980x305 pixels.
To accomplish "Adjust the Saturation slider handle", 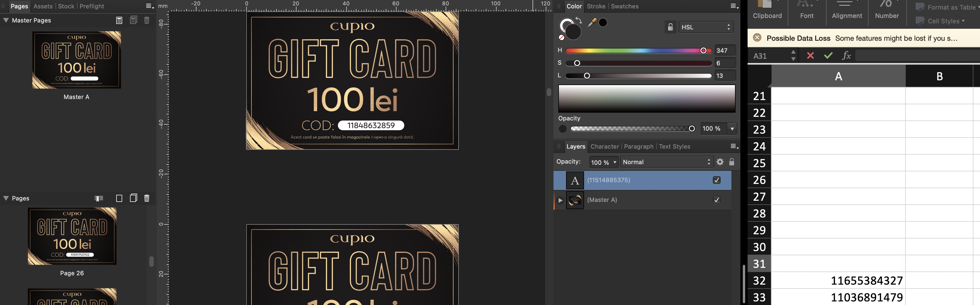I will [577, 63].
